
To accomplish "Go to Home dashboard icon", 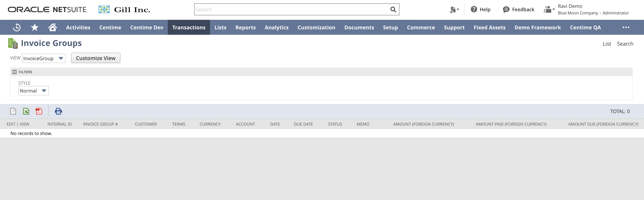I will (53, 27).
